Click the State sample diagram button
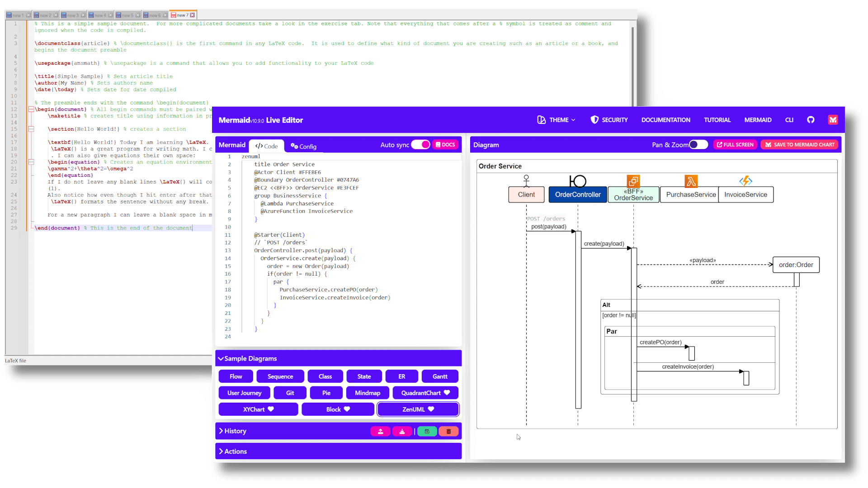 pyautogui.click(x=363, y=376)
